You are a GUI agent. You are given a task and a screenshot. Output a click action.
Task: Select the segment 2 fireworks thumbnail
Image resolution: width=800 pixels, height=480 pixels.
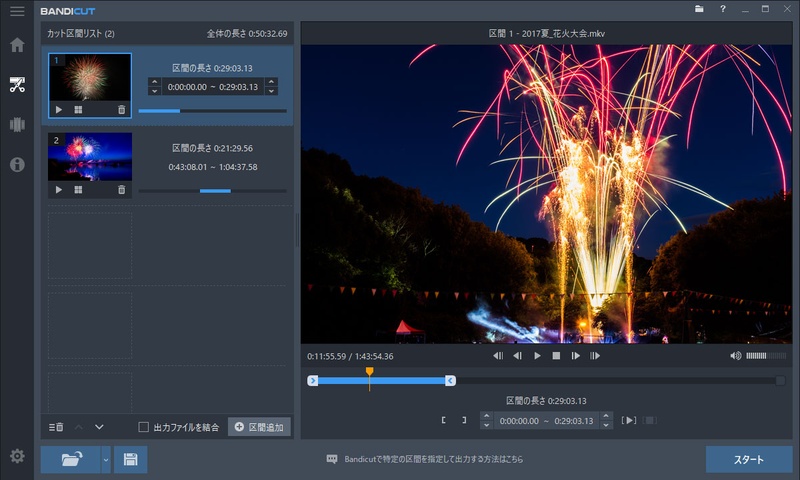click(x=90, y=156)
